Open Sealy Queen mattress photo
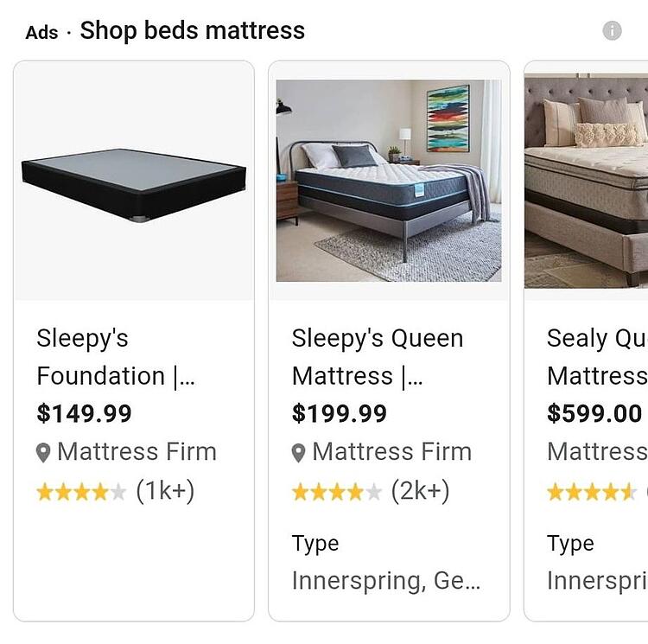The width and height of the screenshot is (648, 644). point(586,181)
